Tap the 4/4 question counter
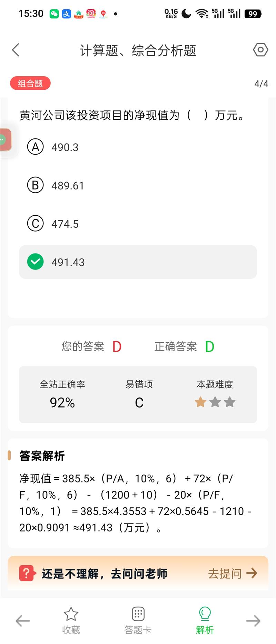 click(261, 84)
